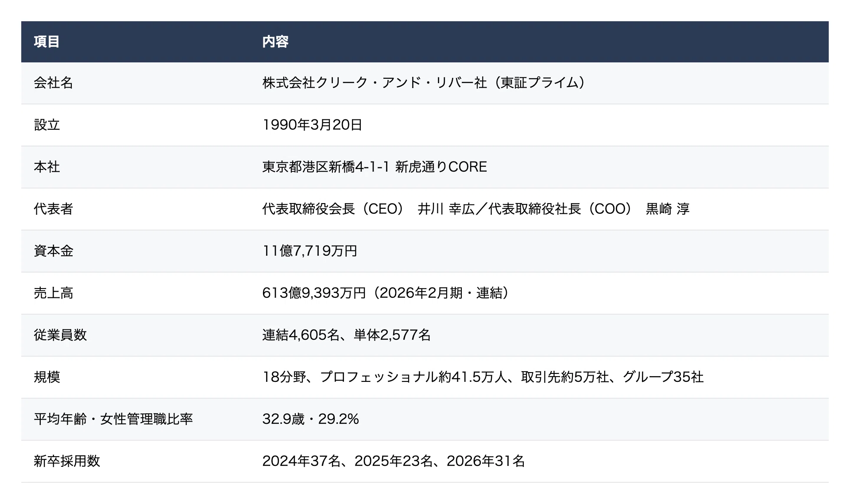Image resolution: width=850 pixels, height=504 pixels.
Task: Click company name 株式会社クリーク・アンド・リバー社
Action: point(375,83)
